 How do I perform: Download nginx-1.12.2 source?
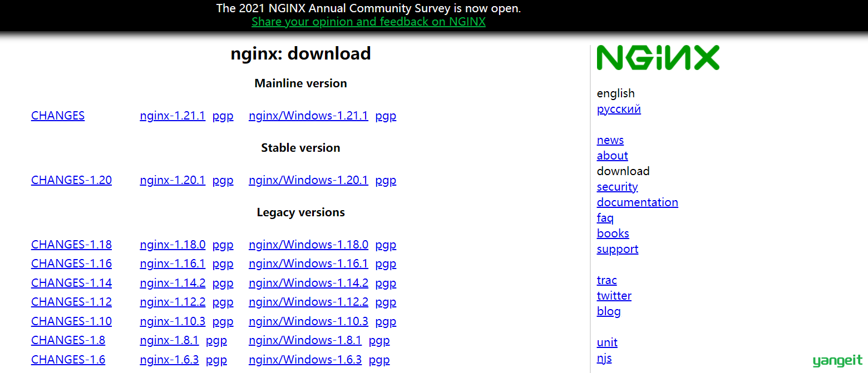(x=172, y=302)
